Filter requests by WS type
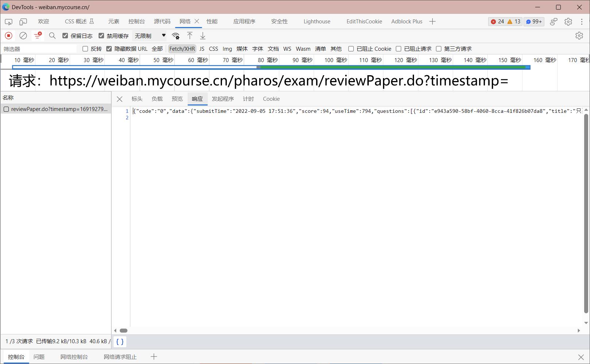 point(287,49)
